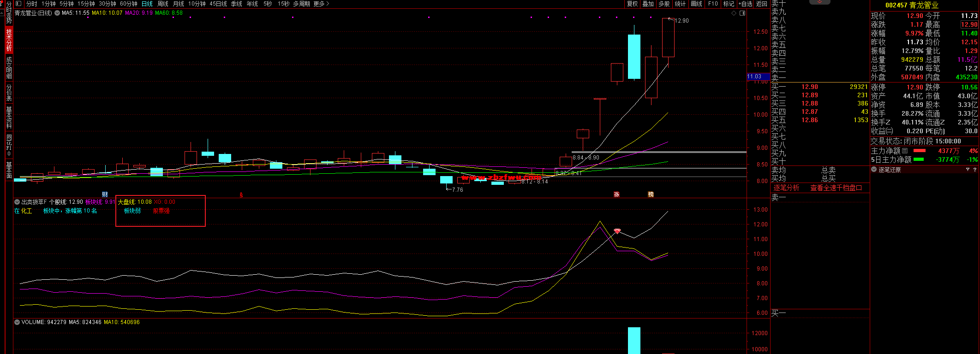Expand the 出类拔萃F indicator dropdown arrow
980x354 pixels.
pyautogui.click(x=17, y=202)
